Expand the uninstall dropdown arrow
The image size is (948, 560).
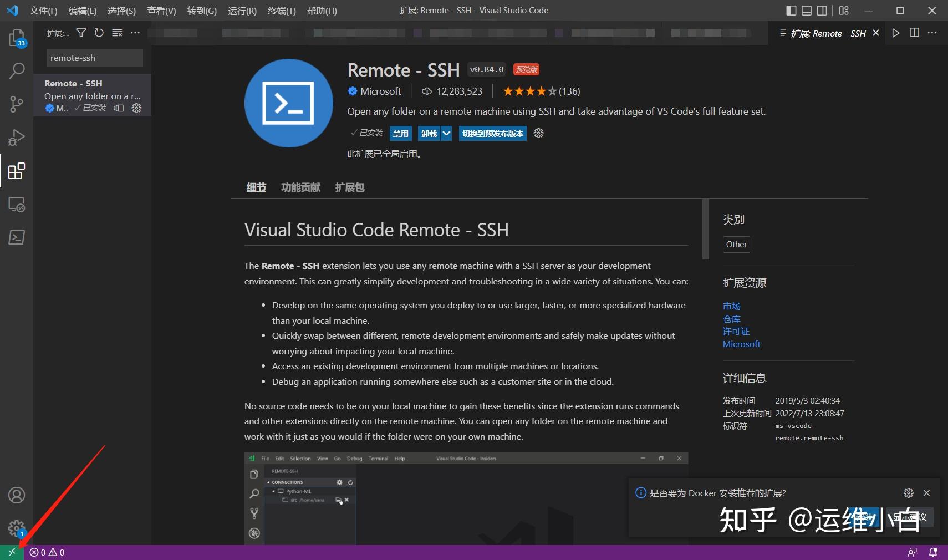[446, 133]
